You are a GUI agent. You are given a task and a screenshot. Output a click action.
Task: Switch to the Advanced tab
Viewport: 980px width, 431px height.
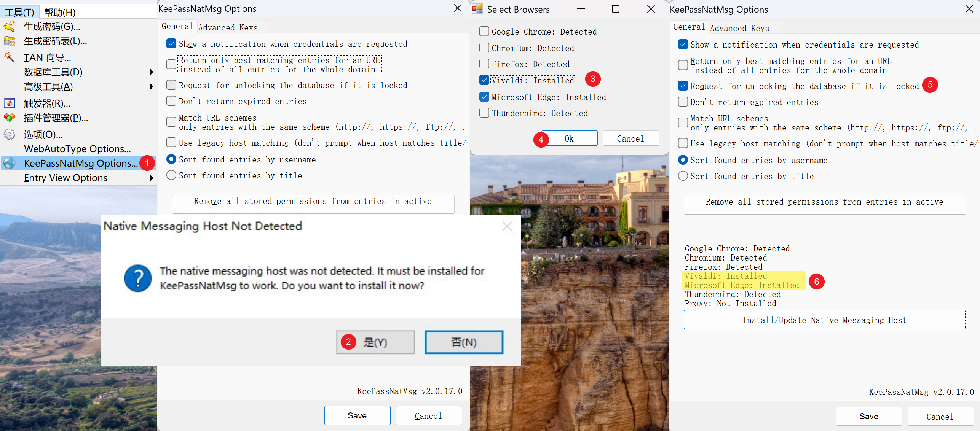coord(216,27)
